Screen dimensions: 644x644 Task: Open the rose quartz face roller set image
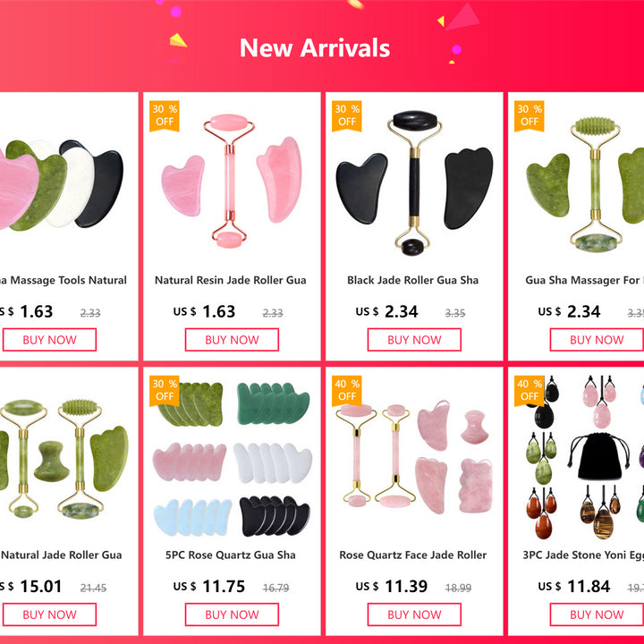pyautogui.click(x=414, y=458)
